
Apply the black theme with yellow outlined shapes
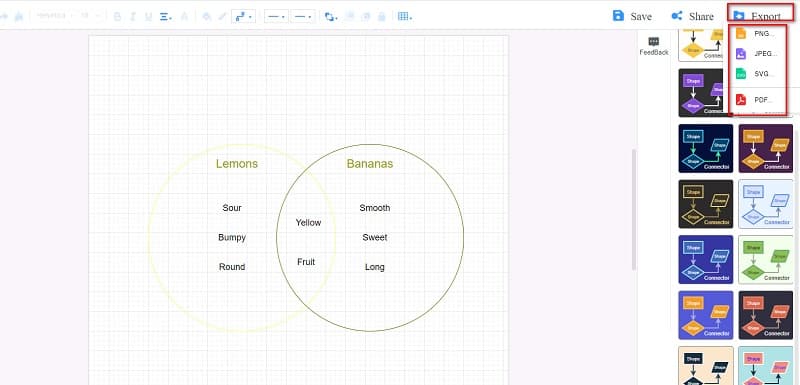tap(706, 204)
